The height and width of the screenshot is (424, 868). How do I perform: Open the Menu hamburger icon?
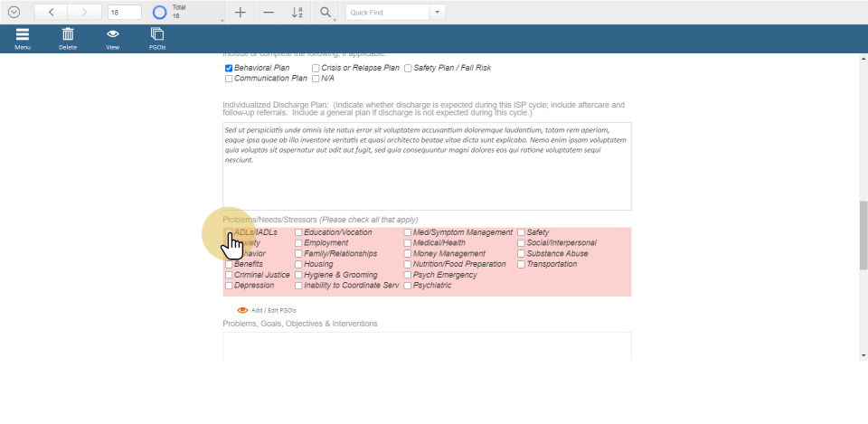coord(23,35)
